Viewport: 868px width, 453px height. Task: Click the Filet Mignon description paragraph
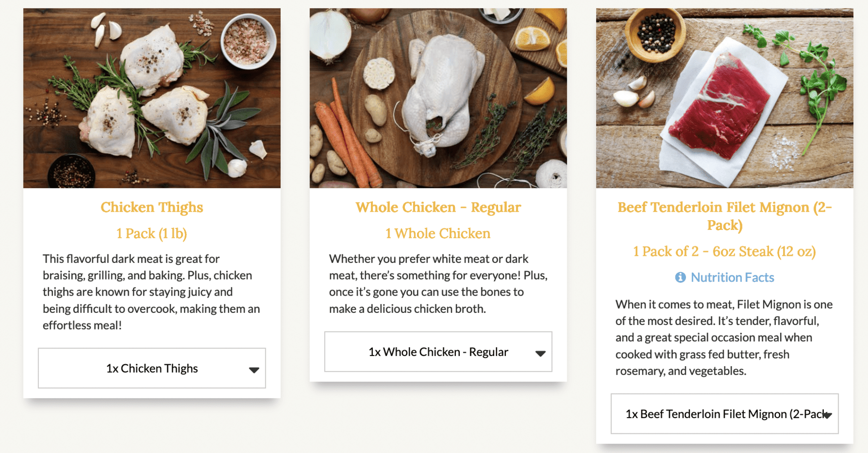[724, 337]
